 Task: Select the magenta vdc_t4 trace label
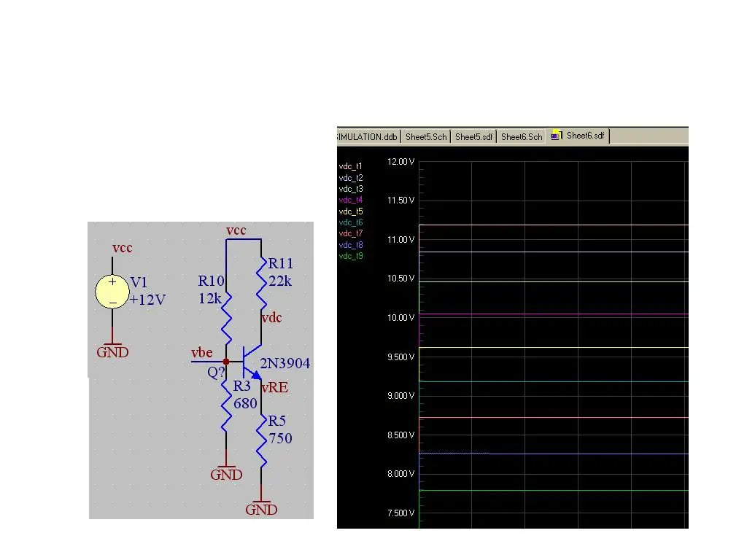tap(351, 200)
